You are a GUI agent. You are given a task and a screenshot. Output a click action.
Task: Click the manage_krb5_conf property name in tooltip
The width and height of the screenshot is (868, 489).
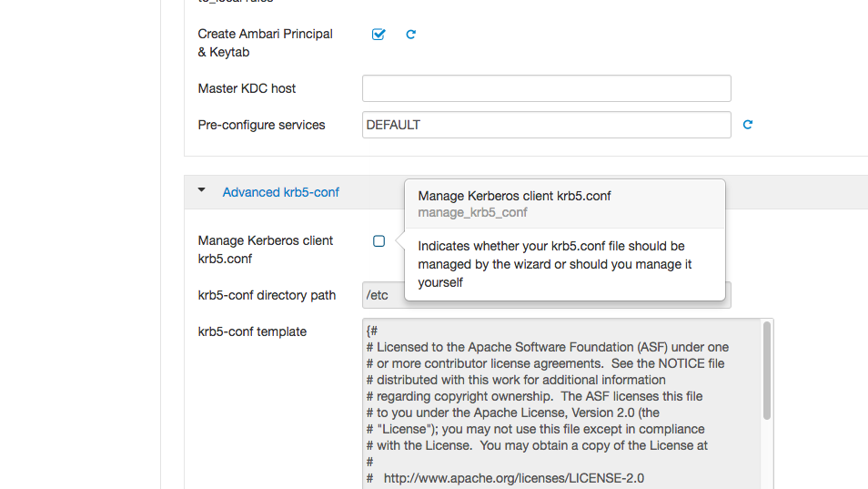472,212
